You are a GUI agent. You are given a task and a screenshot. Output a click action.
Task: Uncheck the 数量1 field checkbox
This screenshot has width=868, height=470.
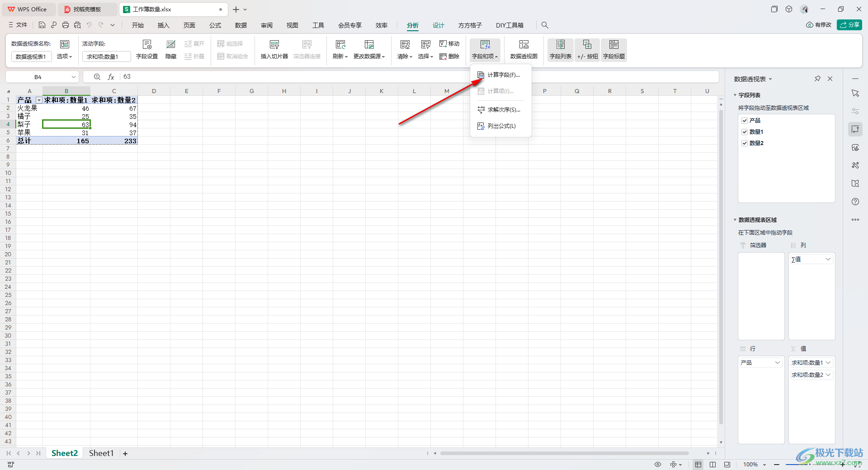click(x=745, y=132)
